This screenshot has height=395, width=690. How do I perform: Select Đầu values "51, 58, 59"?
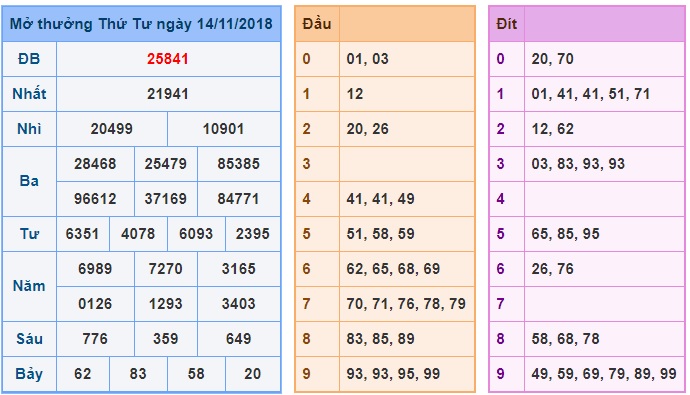tap(380, 234)
